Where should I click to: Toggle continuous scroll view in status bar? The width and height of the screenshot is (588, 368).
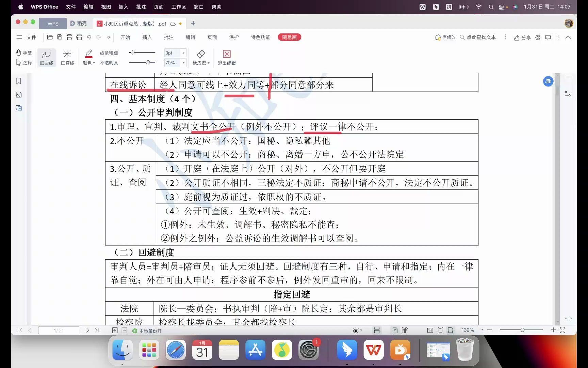tap(377, 330)
